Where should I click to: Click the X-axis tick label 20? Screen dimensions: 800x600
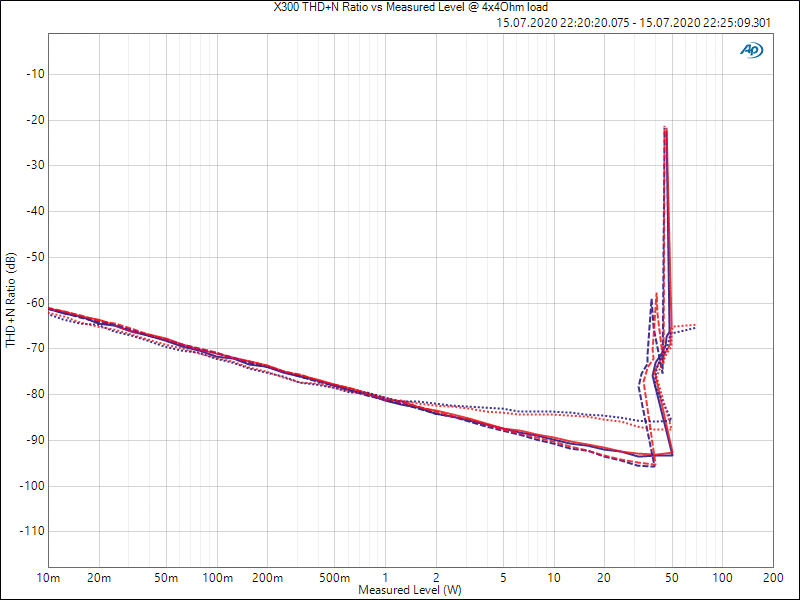click(604, 578)
